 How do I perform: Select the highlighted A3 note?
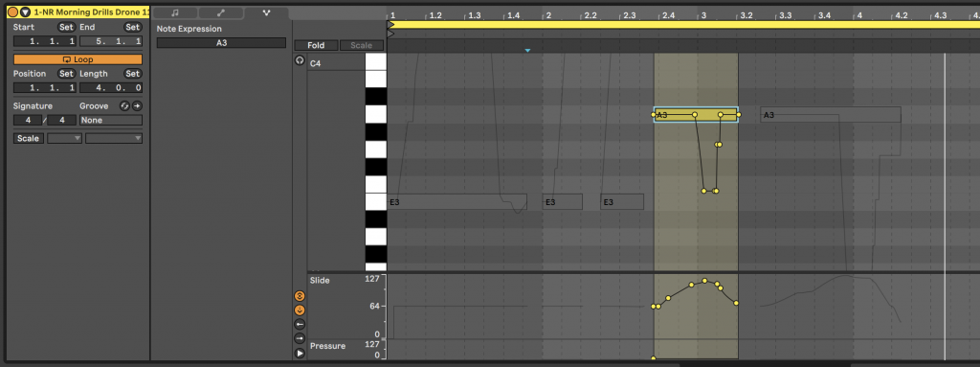click(x=697, y=115)
